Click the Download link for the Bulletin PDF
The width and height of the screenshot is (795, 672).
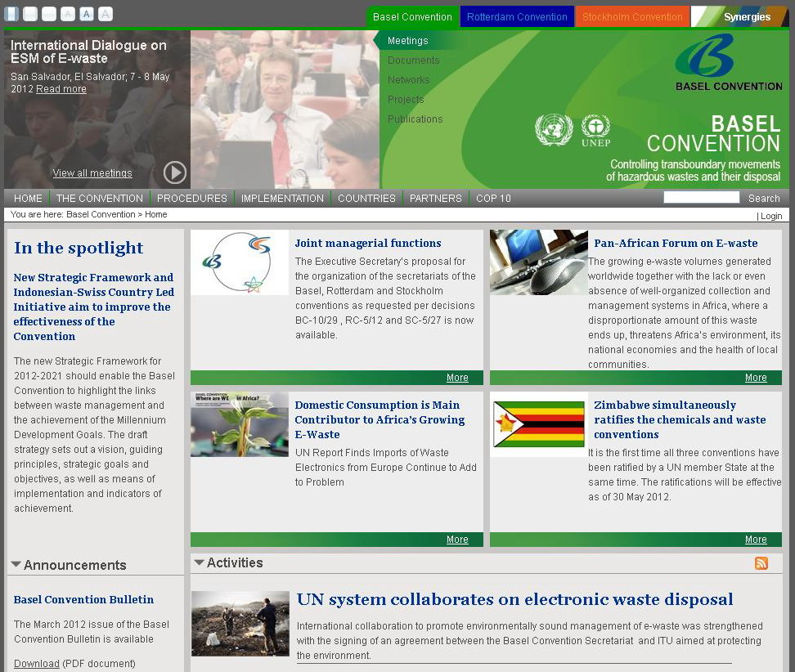point(37,663)
